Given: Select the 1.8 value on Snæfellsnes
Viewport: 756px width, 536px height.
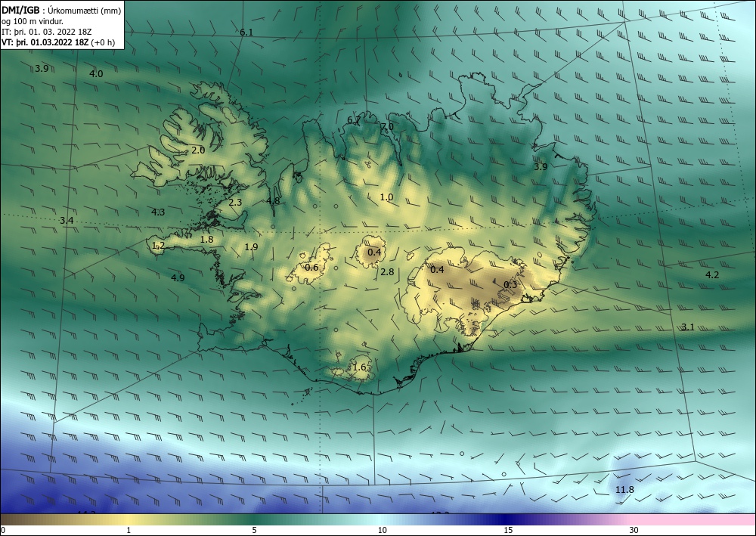Looking at the screenshot, I should [206, 239].
